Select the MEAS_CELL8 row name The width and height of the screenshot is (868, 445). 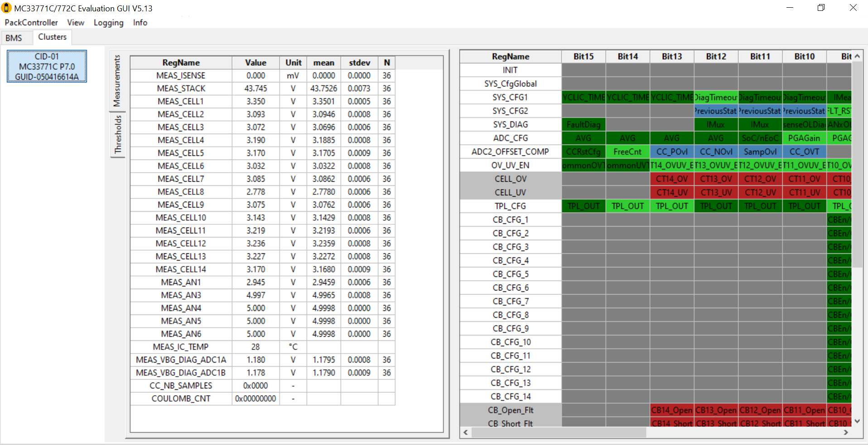click(181, 192)
